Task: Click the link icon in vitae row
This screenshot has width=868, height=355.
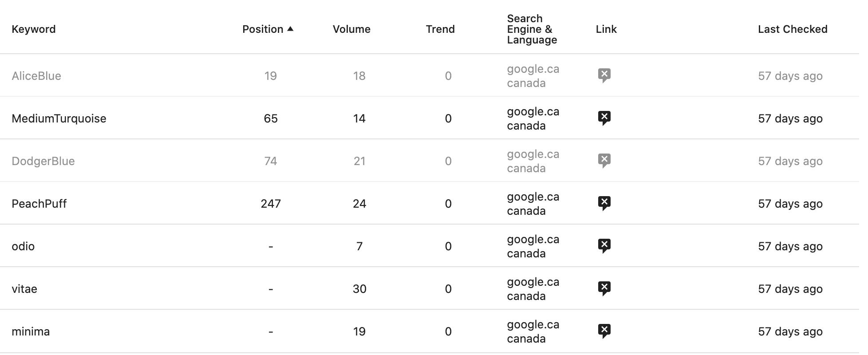Action: point(604,288)
